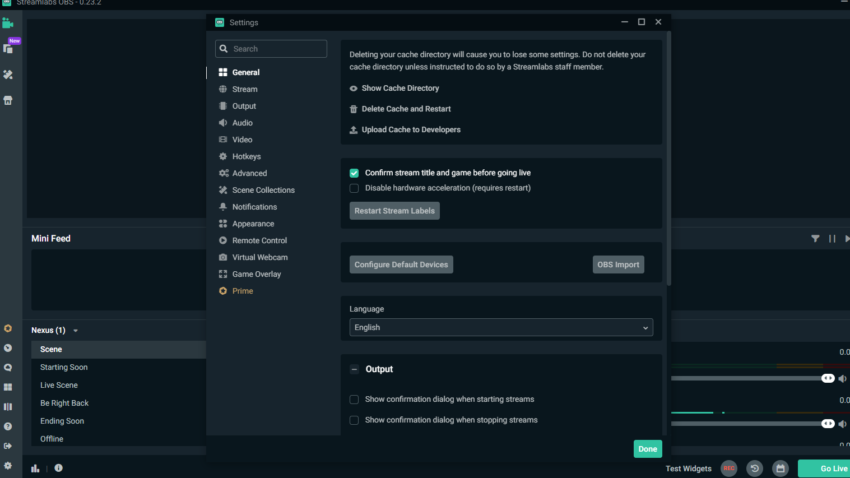This screenshot has height=478, width=850.
Task: Click the Replay Buffer circular-arrow button
Action: (755, 468)
